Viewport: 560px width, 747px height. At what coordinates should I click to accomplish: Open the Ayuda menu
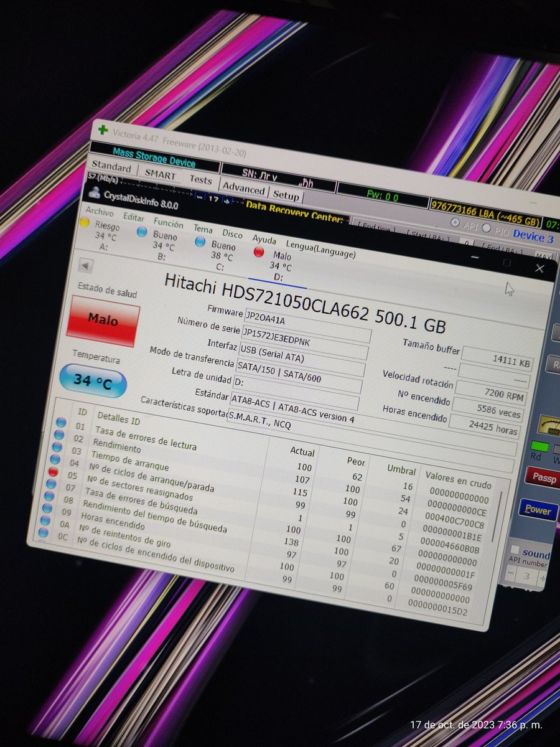tap(264, 239)
